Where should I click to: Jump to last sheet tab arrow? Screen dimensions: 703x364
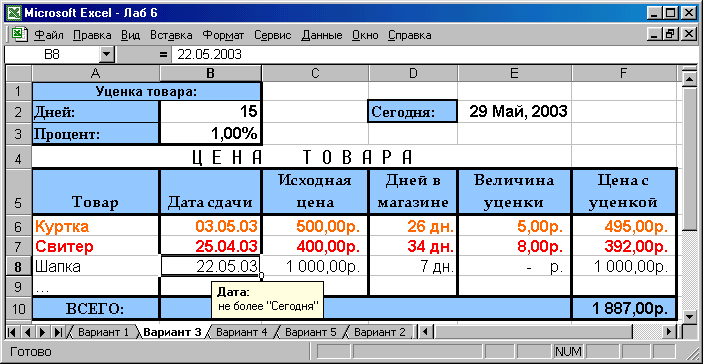[x=58, y=333]
